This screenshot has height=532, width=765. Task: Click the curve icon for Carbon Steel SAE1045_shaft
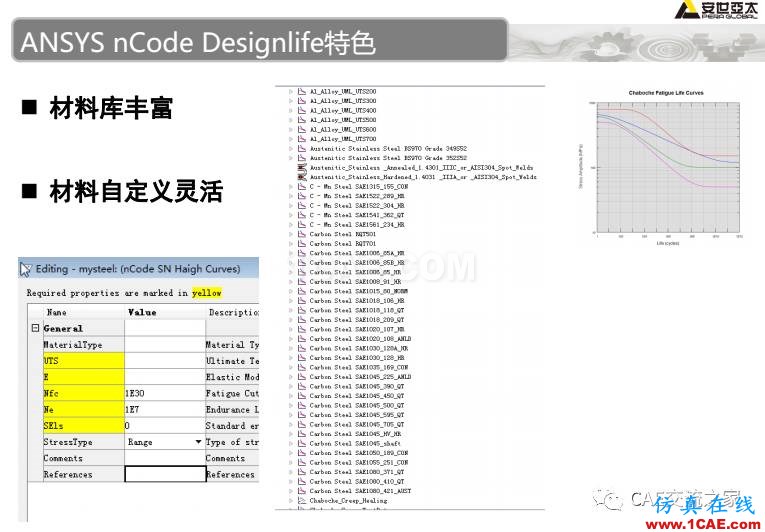[302, 444]
